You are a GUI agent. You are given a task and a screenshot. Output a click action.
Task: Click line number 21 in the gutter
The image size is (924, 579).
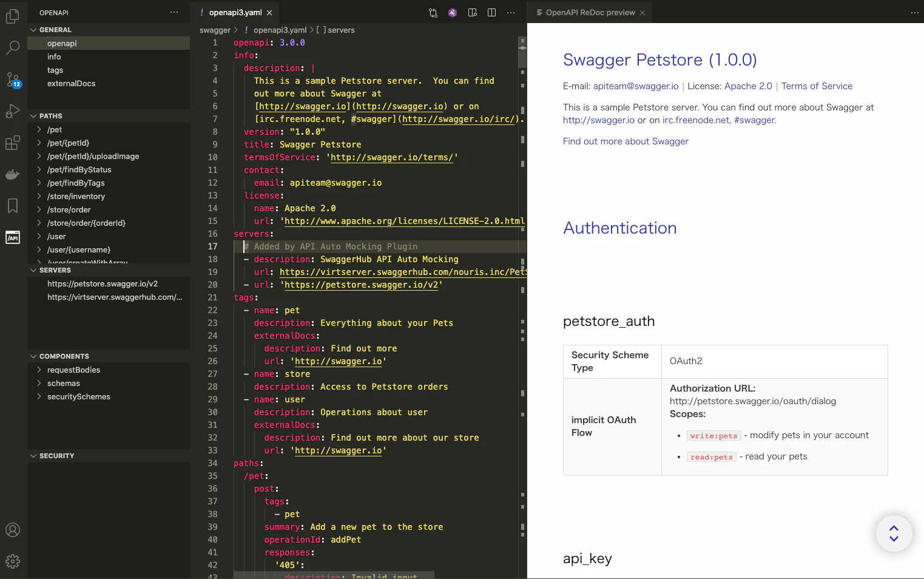point(212,297)
